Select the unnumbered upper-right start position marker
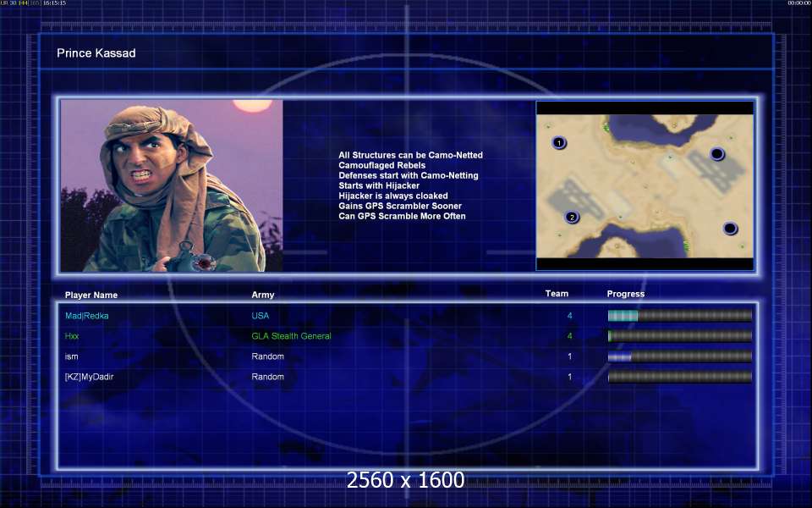 716,154
